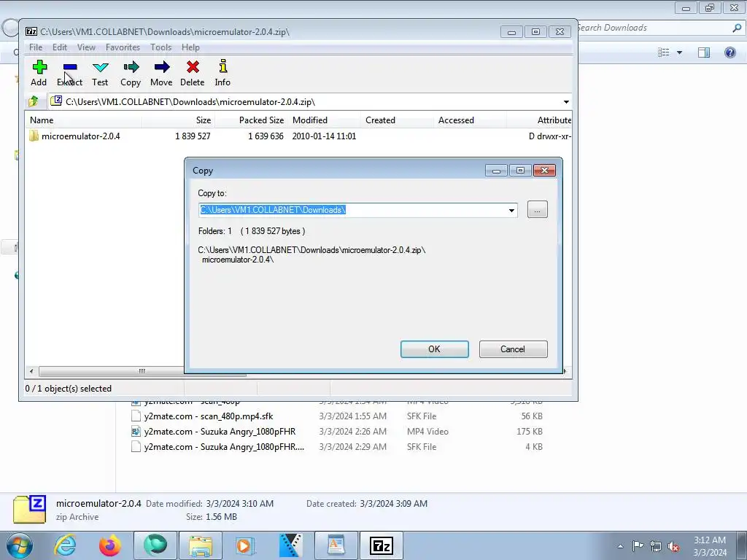Click the muted volume tray icon
747x560 pixels.
click(x=673, y=546)
